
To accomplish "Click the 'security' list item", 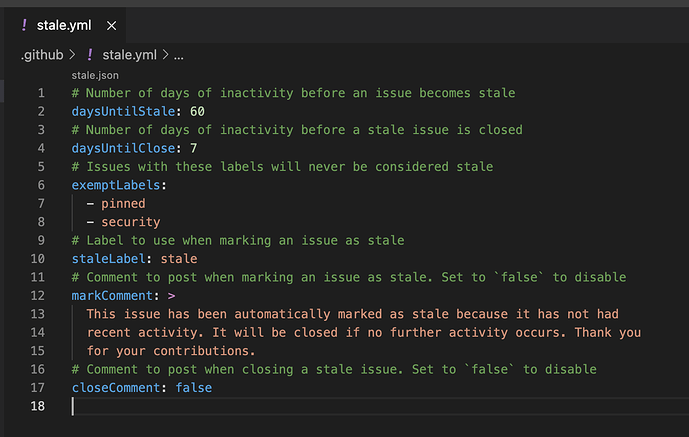I will 131,222.
